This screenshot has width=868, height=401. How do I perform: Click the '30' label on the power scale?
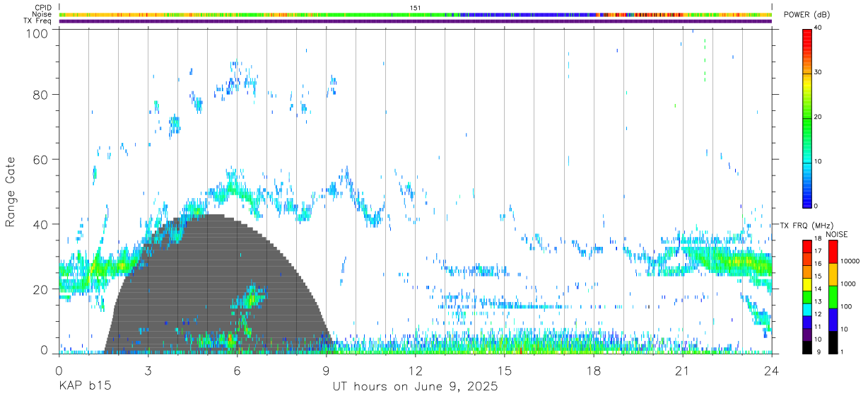[x=819, y=72]
